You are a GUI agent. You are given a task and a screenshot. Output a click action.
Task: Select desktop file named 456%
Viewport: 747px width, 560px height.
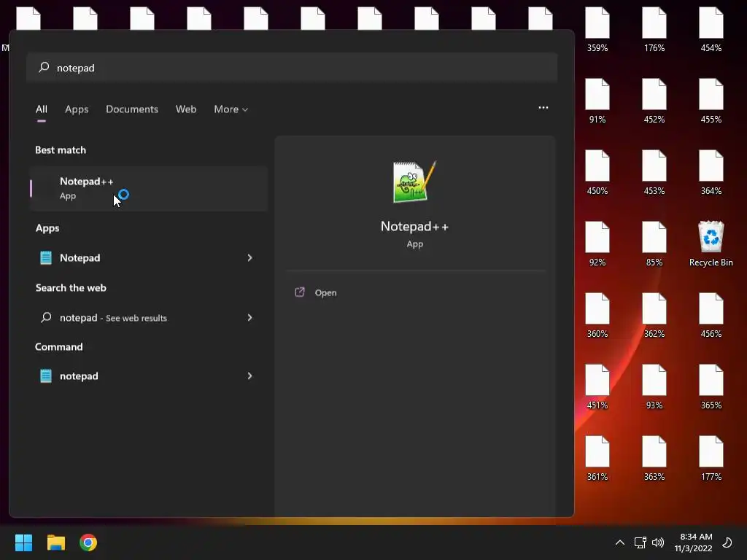pos(711,315)
